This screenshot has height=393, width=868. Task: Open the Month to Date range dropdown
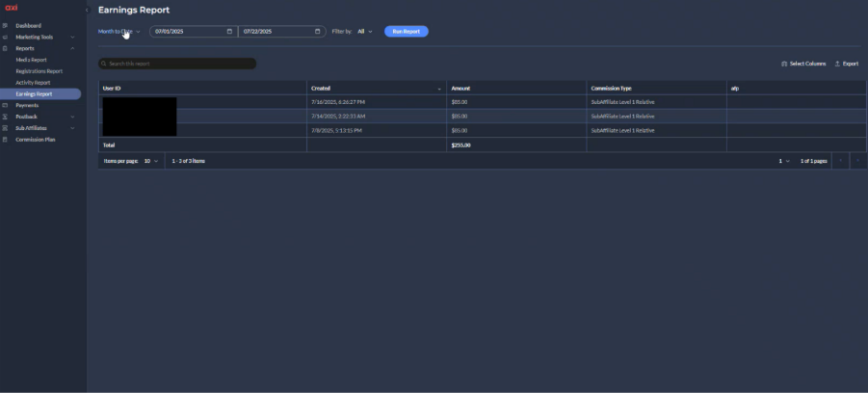pyautogui.click(x=118, y=32)
